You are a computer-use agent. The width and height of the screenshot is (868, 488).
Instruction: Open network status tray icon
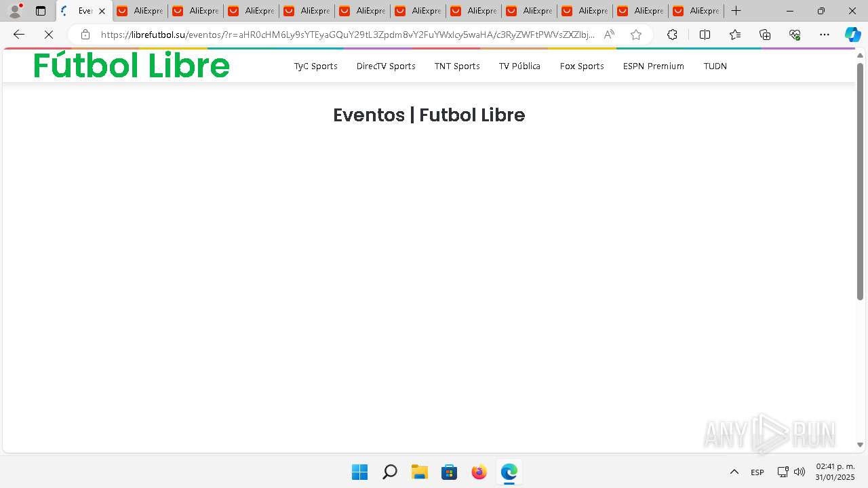point(783,472)
